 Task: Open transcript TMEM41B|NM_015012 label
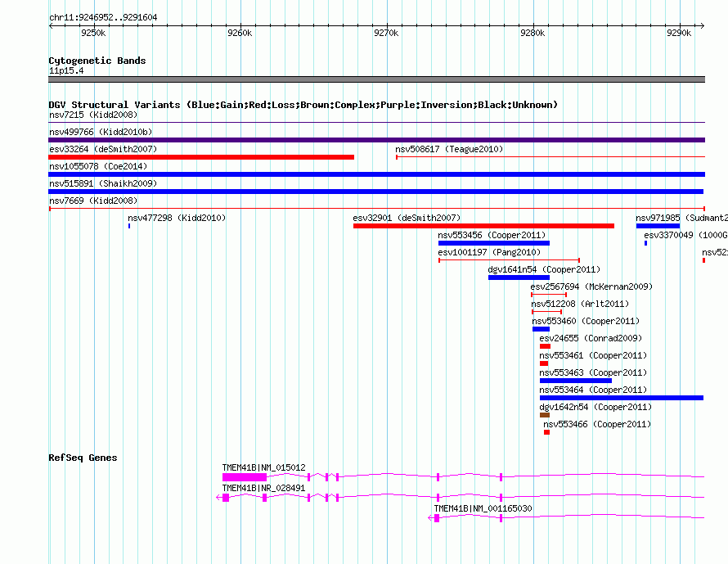click(263, 467)
